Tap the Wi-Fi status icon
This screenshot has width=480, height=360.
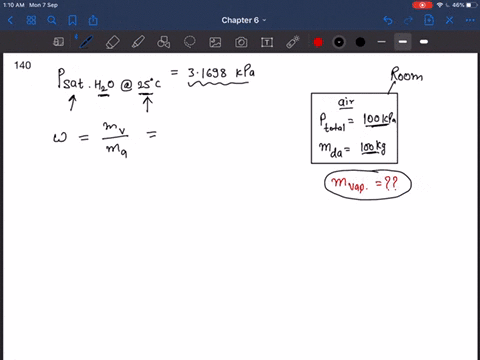tap(440, 5)
